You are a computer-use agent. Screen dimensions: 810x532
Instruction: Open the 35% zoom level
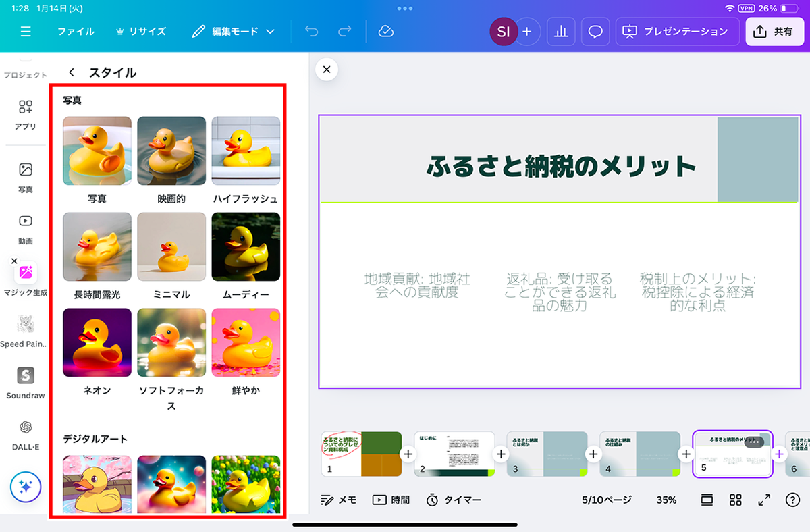click(x=666, y=500)
